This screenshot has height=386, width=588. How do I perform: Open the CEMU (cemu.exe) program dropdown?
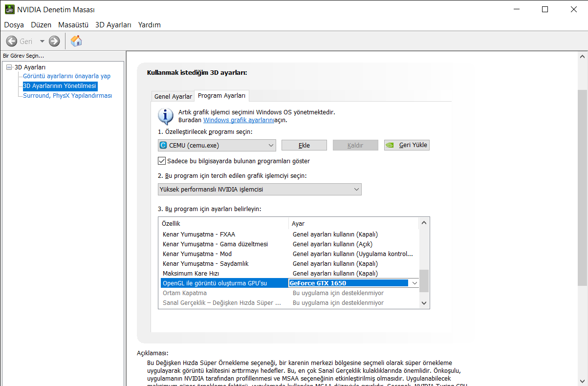point(217,145)
